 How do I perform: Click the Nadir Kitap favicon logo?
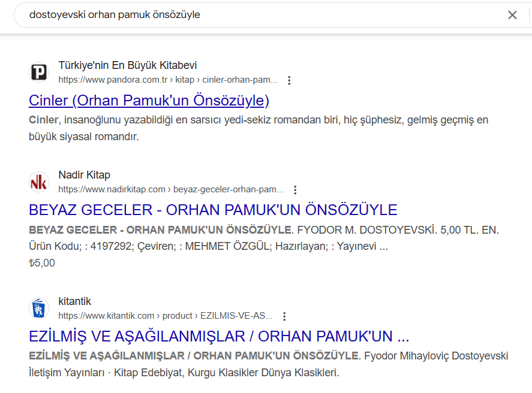39,182
